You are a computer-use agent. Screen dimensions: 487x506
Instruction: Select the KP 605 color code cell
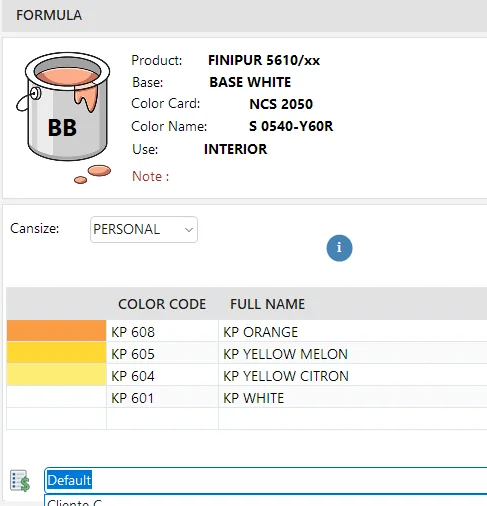click(162, 354)
